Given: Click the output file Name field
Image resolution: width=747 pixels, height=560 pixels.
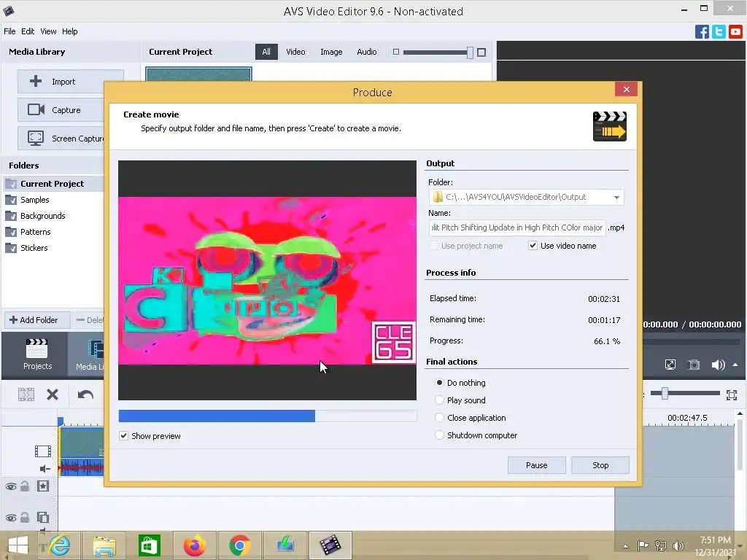Looking at the screenshot, I should pos(517,227).
